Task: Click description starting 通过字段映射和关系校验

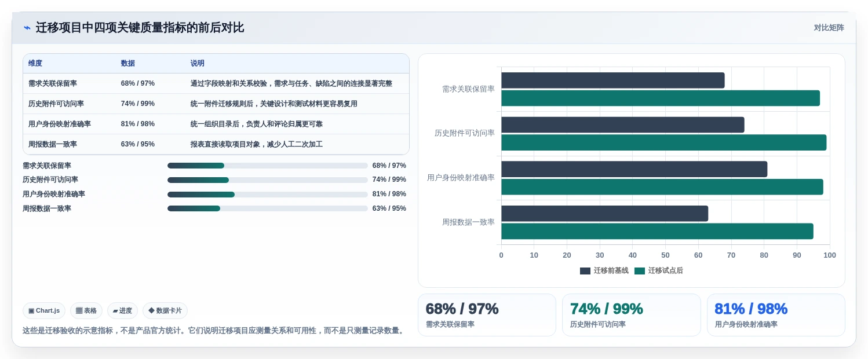Action: coord(291,83)
